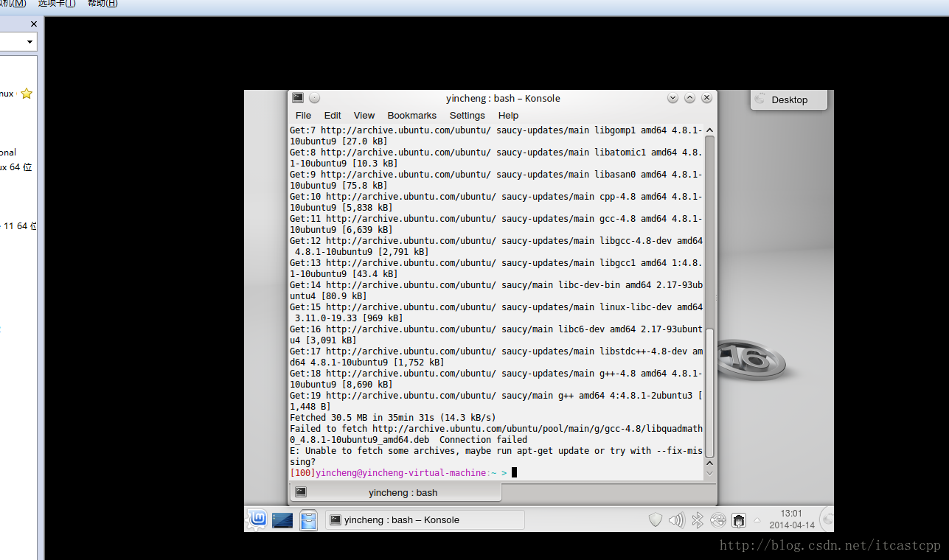Click the favorite star icon in sidebar
The width and height of the screenshot is (949, 560).
27,94
